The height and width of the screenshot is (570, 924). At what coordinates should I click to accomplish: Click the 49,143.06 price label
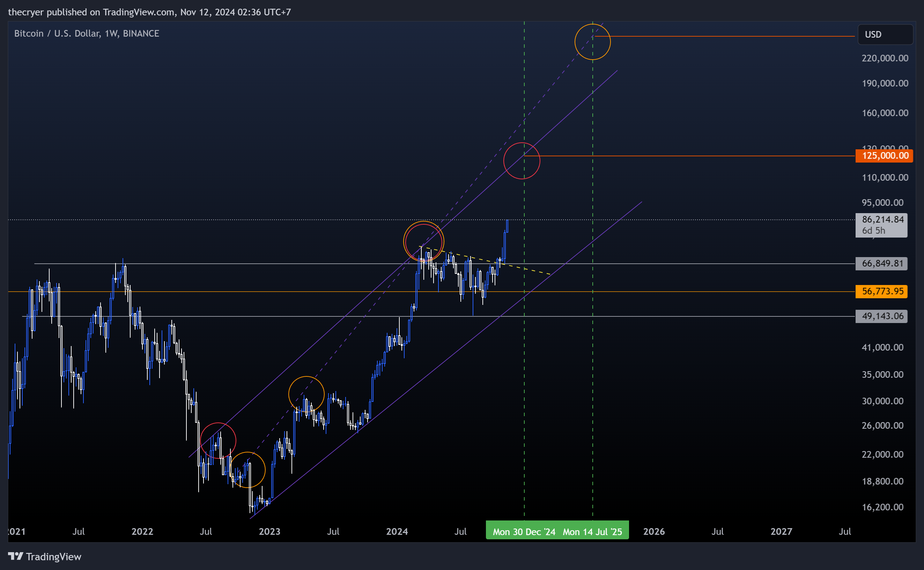(881, 316)
